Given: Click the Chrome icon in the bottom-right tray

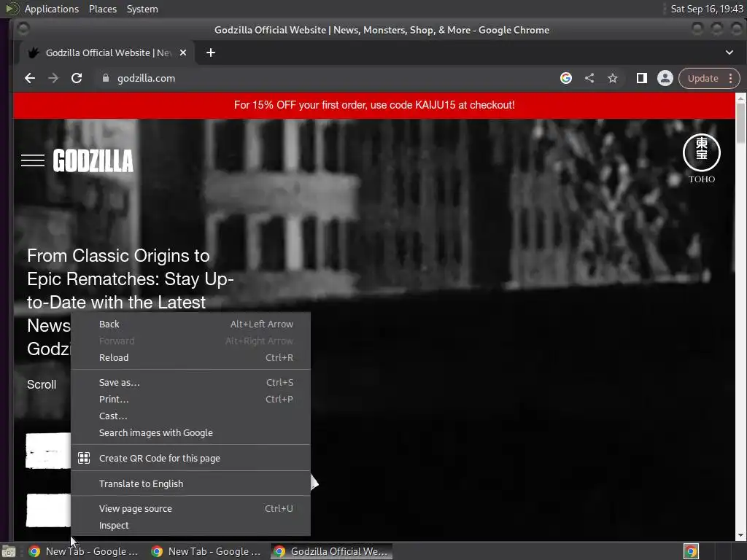Looking at the screenshot, I should [x=692, y=551].
